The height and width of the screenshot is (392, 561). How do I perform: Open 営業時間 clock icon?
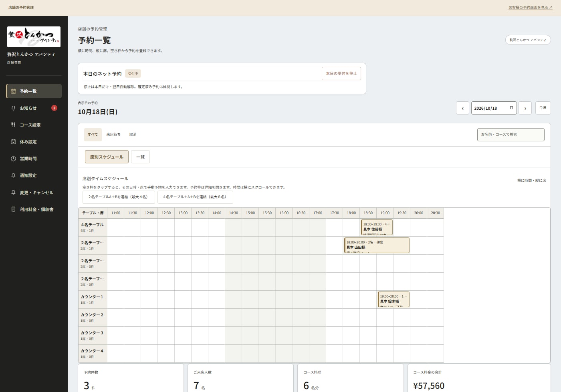[x=13, y=159]
